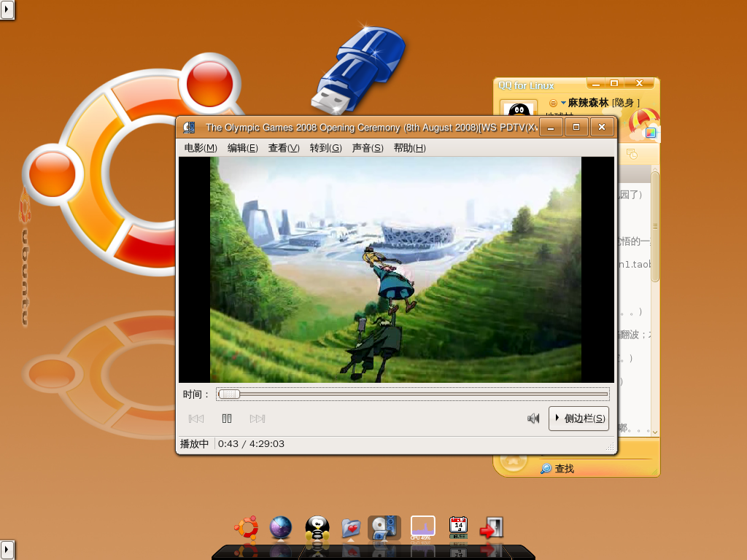Open the 转到(G) menu
Viewport: 747px width, 560px height.
(326, 148)
